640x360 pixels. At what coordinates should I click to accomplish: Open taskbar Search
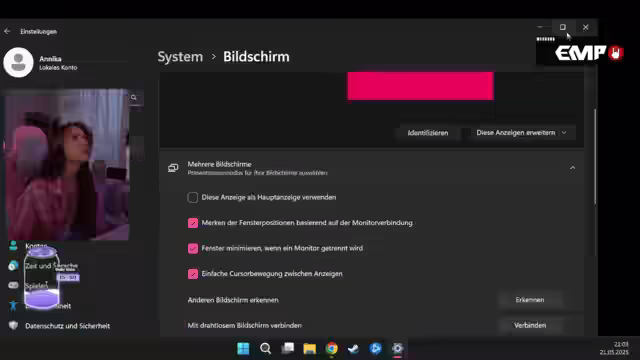click(x=266, y=349)
